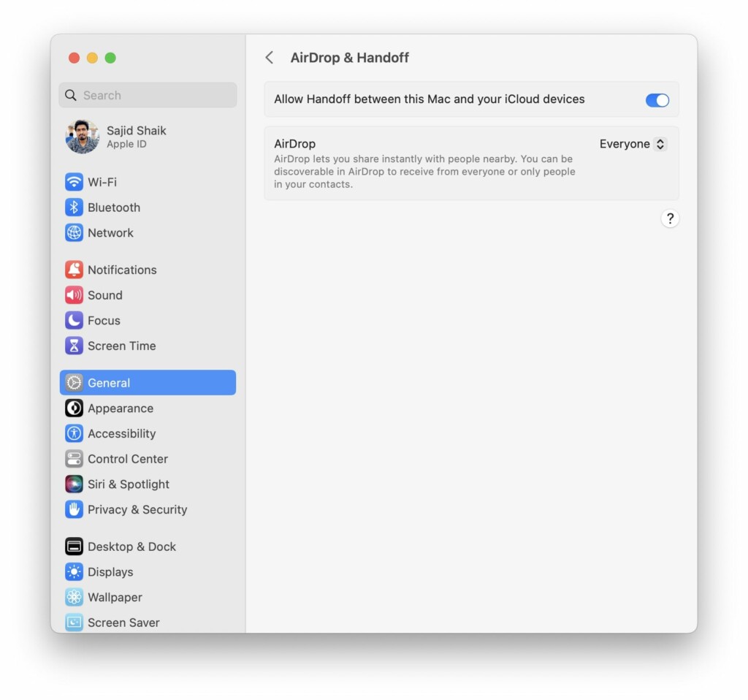Image resolution: width=748 pixels, height=700 pixels.
Task: Click the Wallpaper label in sidebar
Action: coord(115,597)
